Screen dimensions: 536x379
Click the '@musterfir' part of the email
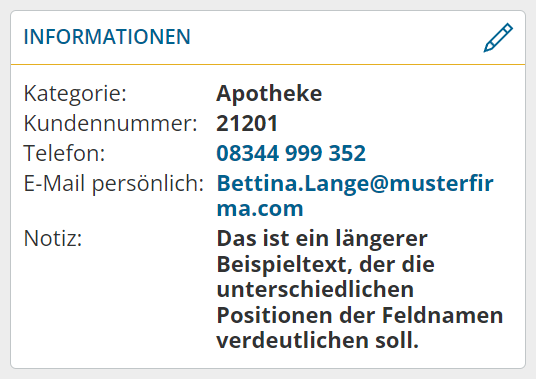pyautogui.click(x=431, y=183)
